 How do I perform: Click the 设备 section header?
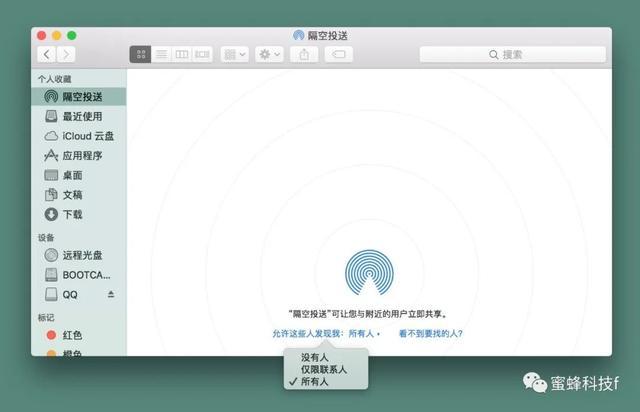pos(46,238)
